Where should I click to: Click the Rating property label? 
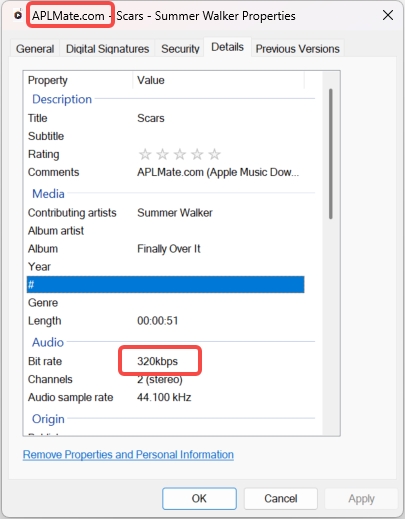coord(44,154)
